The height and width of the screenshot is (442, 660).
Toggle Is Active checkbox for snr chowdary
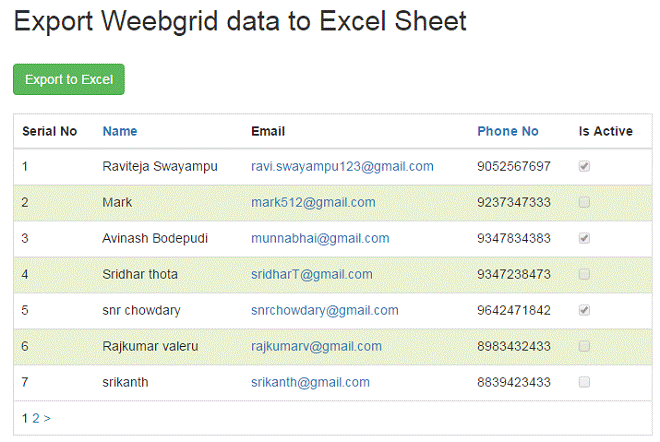pyautogui.click(x=585, y=310)
